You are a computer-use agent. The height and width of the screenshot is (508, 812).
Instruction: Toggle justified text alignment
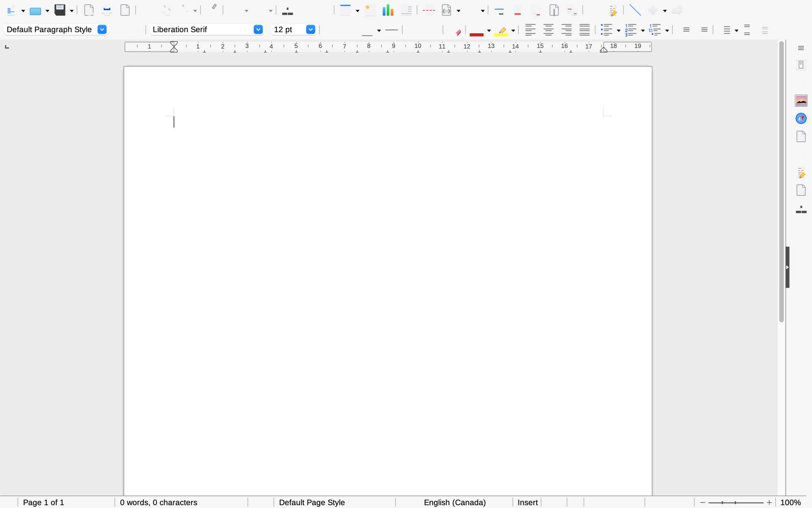point(584,30)
